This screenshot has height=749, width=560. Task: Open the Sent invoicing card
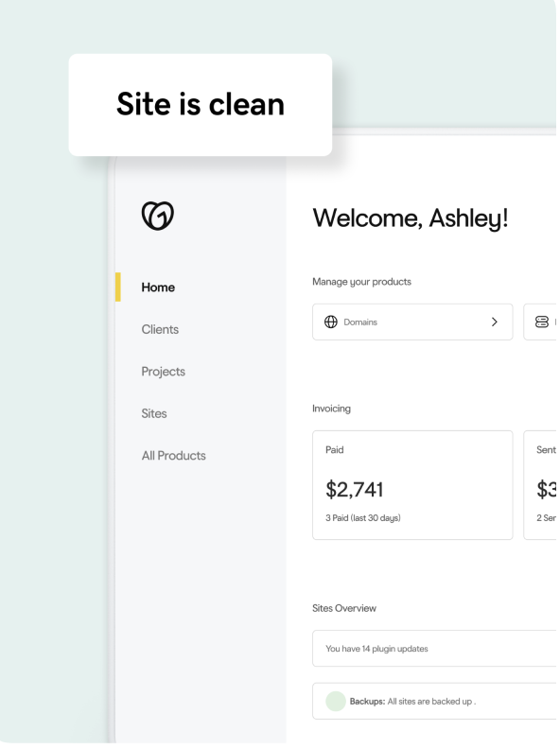[541, 485]
